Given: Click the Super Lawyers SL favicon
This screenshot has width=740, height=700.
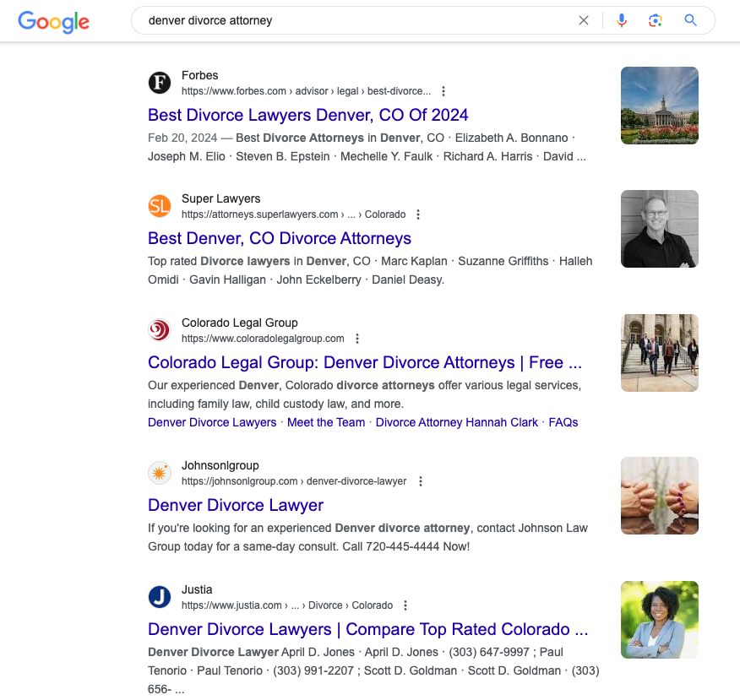Looking at the screenshot, I should [x=160, y=206].
